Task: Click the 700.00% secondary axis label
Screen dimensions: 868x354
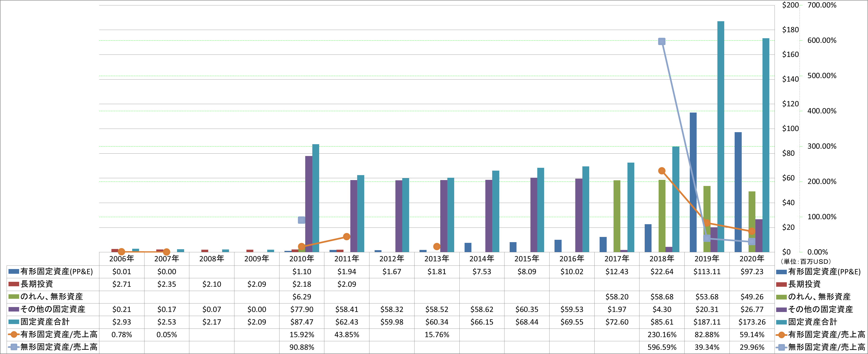Action: tap(822, 5)
